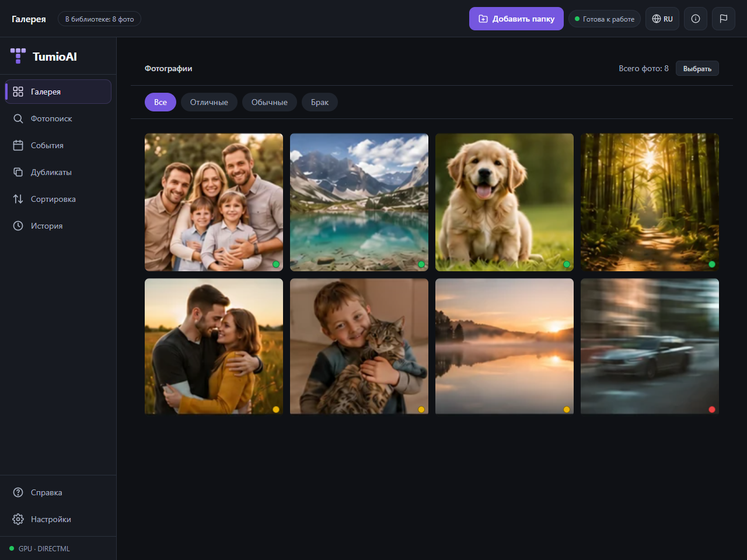
Task: Filter photos by Отличные
Action: [x=209, y=102]
